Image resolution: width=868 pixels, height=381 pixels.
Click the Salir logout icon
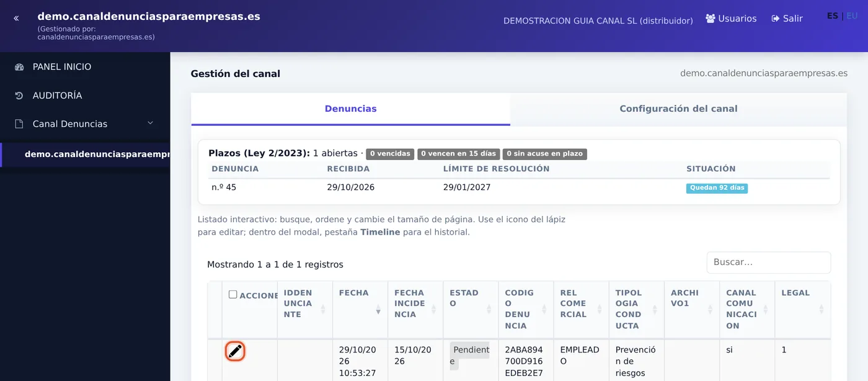click(775, 19)
